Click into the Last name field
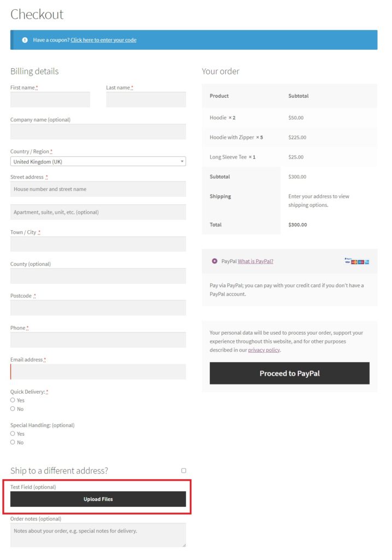 pyautogui.click(x=146, y=100)
